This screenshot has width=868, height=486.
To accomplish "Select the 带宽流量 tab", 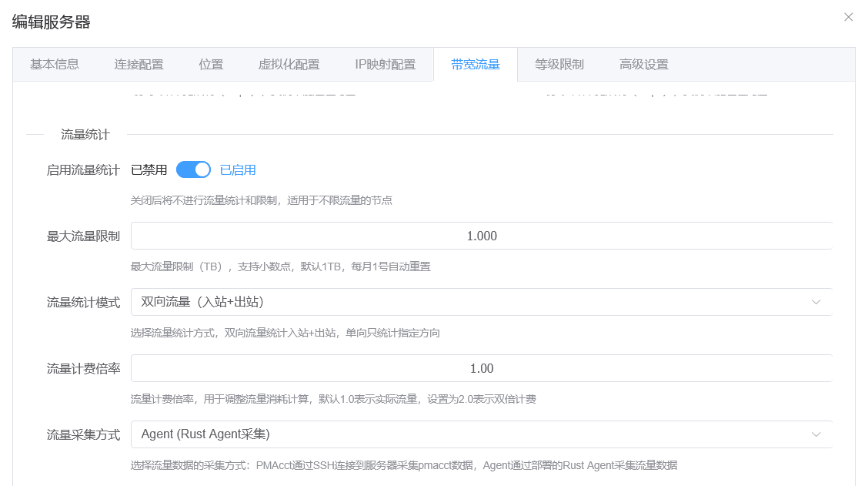I will 476,65.
